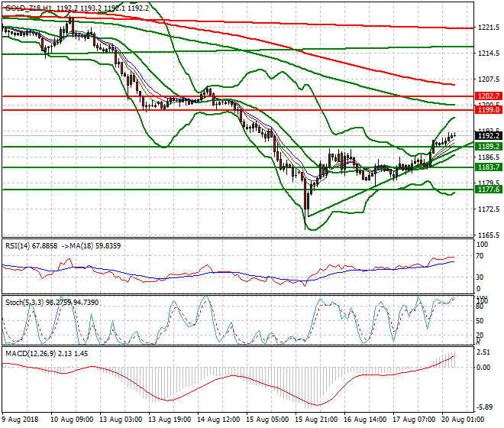Click the small triangle icon beside GOLD title
This screenshot has height=428, width=504.
(x=4, y=5)
